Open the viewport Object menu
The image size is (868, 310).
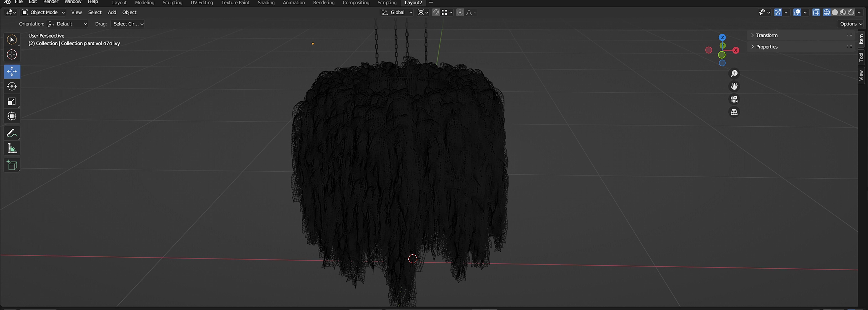tap(129, 12)
